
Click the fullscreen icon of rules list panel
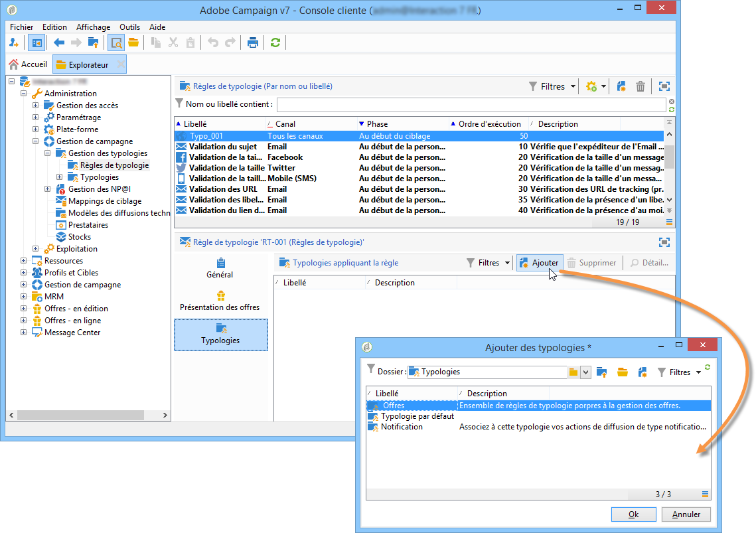point(664,87)
